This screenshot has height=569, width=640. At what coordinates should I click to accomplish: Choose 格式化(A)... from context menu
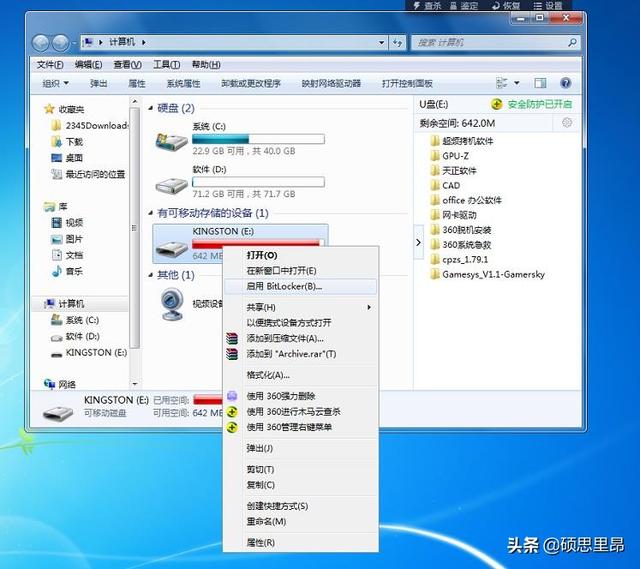pos(268,375)
